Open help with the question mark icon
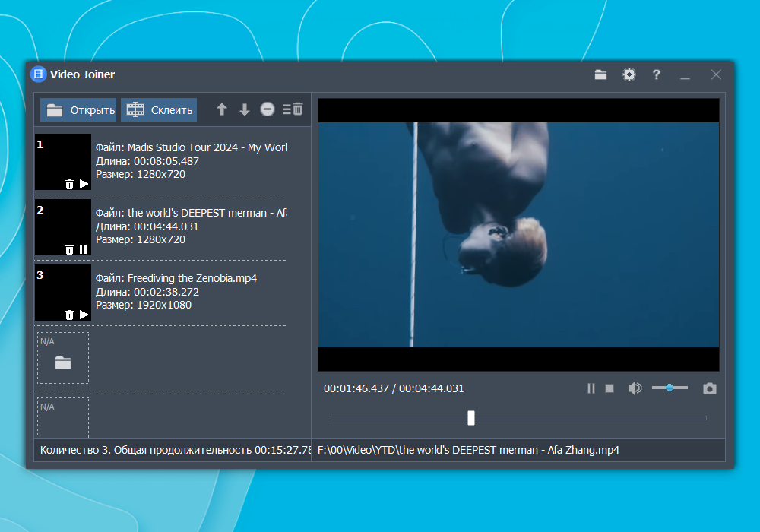 click(x=657, y=74)
